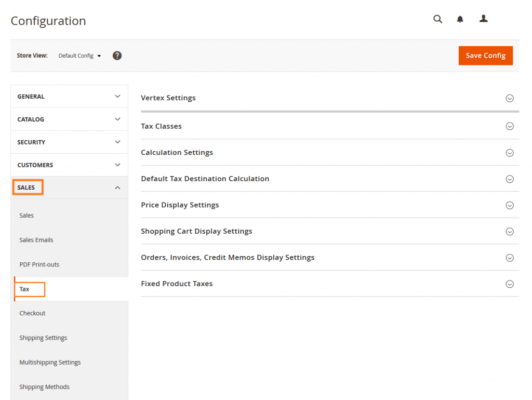This screenshot has height=400, width=532.
Task: Open the Shipping Settings submenu item
Action: click(x=43, y=338)
